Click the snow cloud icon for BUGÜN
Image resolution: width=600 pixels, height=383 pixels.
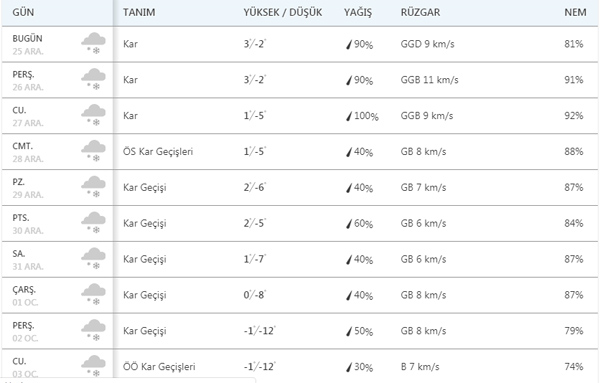point(93,44)
